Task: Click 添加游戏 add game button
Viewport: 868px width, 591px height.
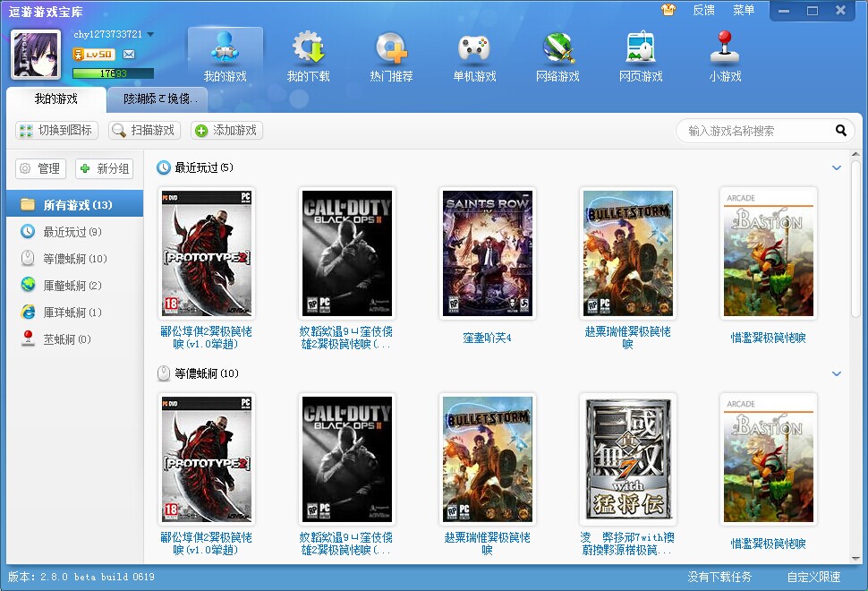Action: [x=227, y=131]
